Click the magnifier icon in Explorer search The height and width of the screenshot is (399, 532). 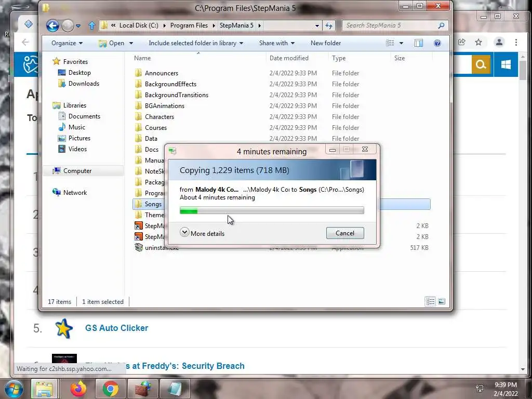(441, 25)
